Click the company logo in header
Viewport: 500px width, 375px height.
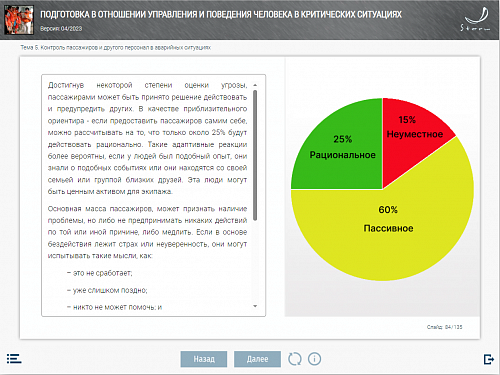click(x=476, y=19)
